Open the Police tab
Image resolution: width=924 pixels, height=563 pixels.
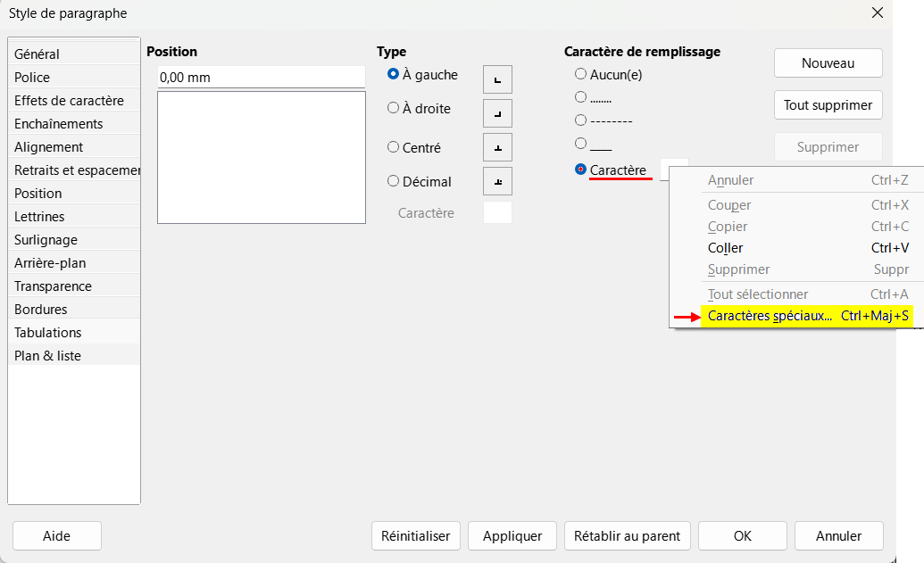(74, 77)
